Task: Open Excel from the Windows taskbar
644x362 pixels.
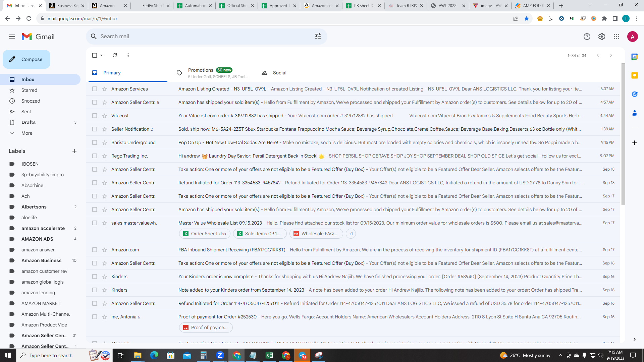Action: (269, 355)
